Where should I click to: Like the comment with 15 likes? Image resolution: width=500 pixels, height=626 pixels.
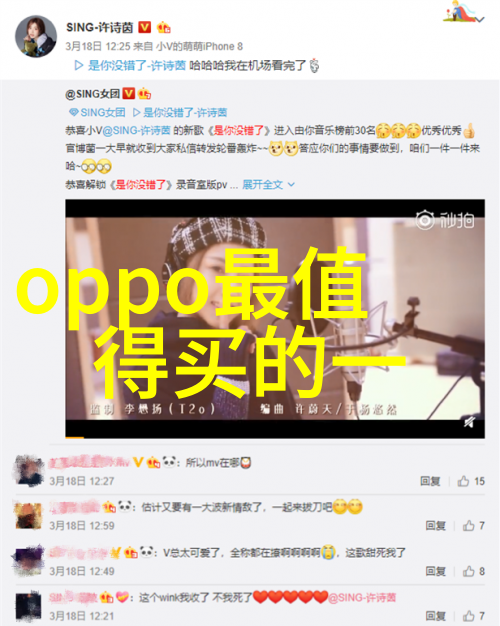click(471, 481)
